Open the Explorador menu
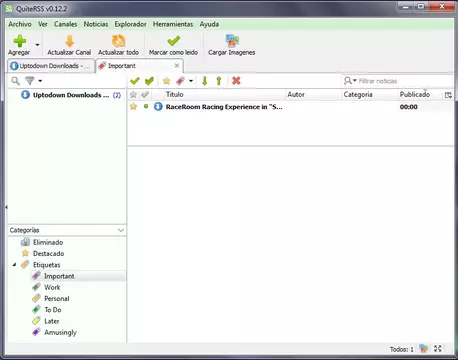Image resolution: width=458 pixels, height=360 pixels. coord(130,24)
